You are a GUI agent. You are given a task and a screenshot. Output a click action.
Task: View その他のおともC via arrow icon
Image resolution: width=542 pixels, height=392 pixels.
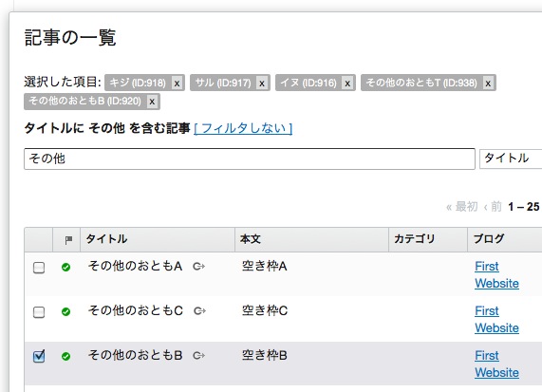tap(199, 311)
